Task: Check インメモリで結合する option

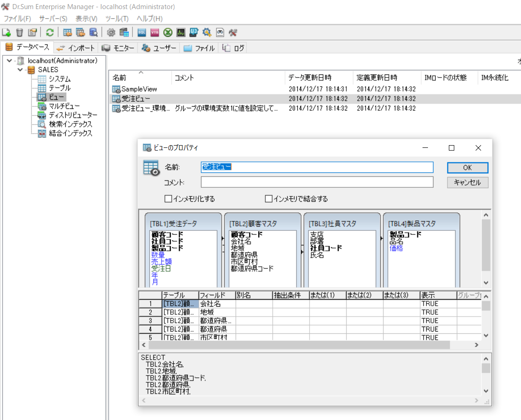Action: (268, 198)
